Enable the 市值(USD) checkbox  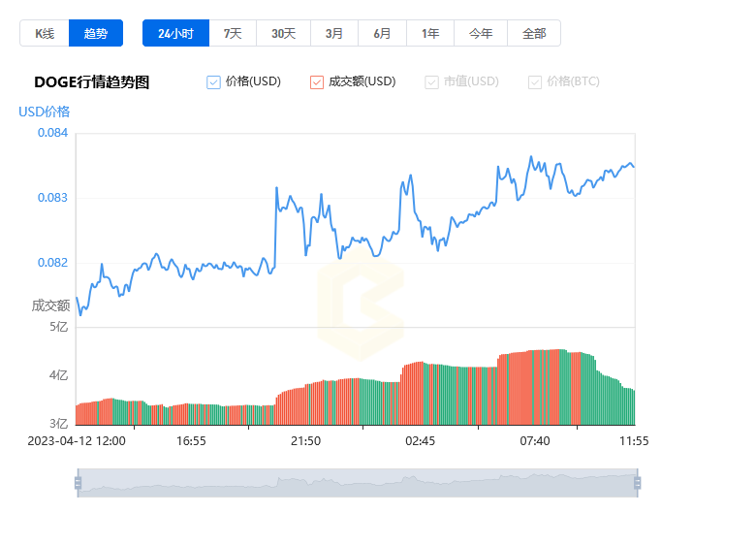[432, 82]
